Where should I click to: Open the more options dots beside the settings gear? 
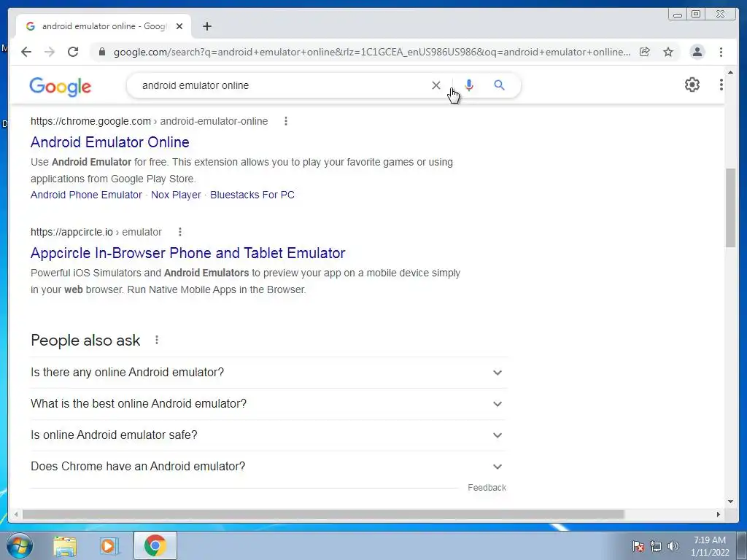click(721, 85)
